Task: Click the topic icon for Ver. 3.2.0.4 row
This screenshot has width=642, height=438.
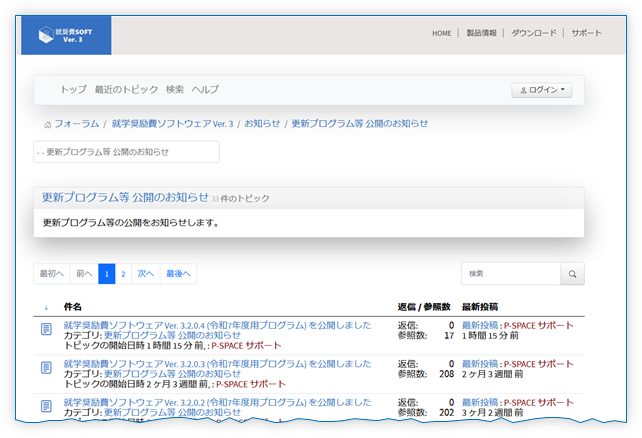Action: [46, 329]
